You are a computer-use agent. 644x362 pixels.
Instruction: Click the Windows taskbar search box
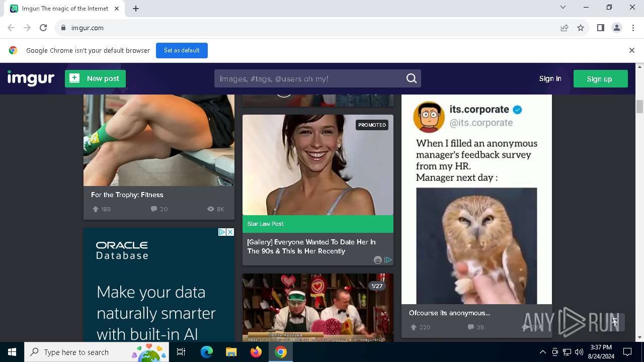98,352
